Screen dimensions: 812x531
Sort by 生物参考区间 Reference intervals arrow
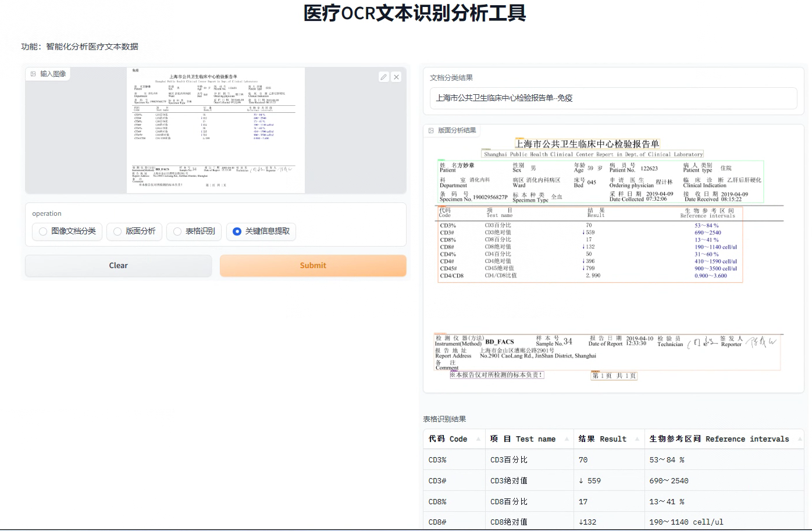800,439
